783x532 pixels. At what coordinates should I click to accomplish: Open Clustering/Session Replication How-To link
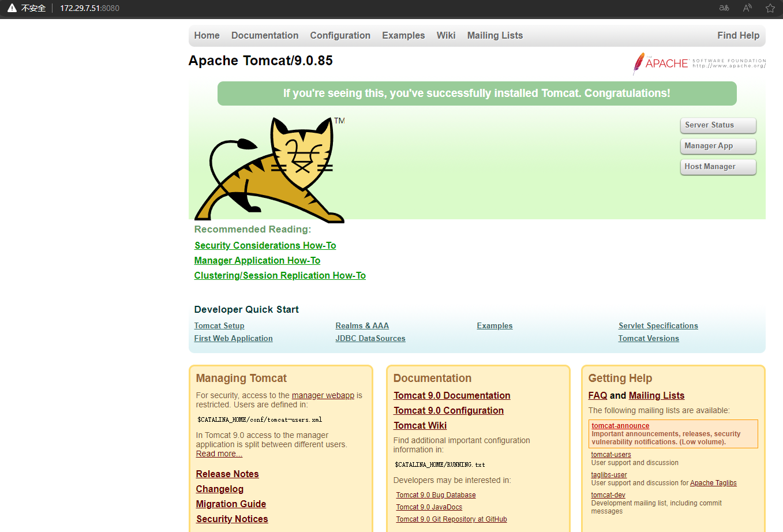pos(280,276)
